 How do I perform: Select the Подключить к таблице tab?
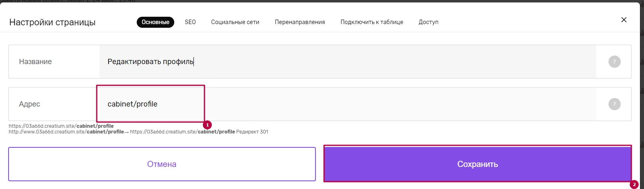[372, 22]
